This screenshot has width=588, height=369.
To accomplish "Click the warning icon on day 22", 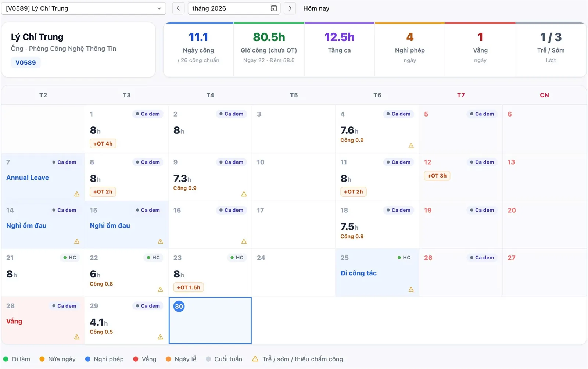I will (161, 289).
